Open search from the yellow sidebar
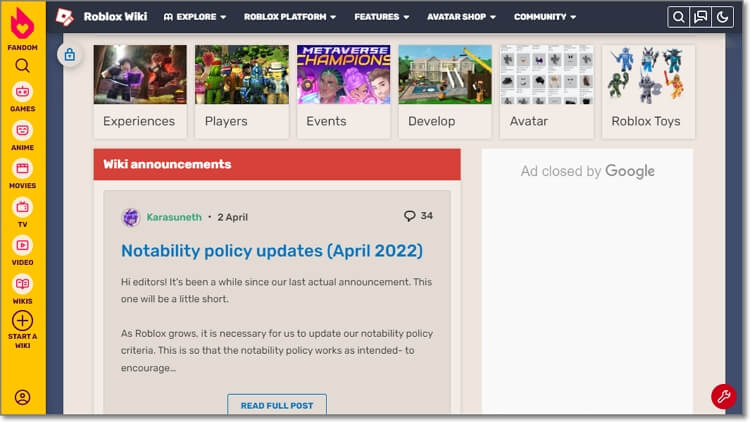The image size is (750, 422). (x=22, y=66)
